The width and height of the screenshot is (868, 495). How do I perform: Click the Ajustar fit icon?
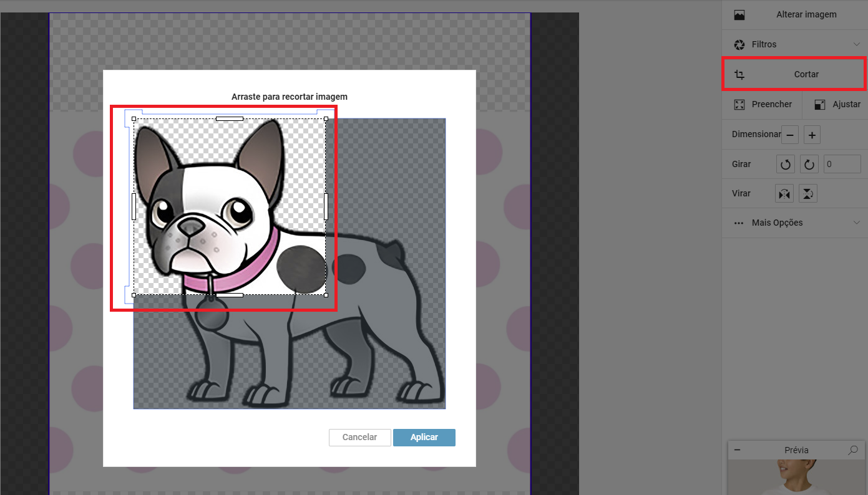coord(820,105)
